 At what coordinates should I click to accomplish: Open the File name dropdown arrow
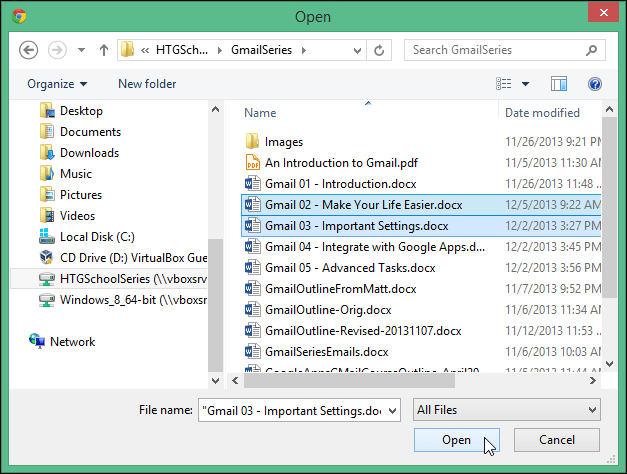(x=392, y=410)
